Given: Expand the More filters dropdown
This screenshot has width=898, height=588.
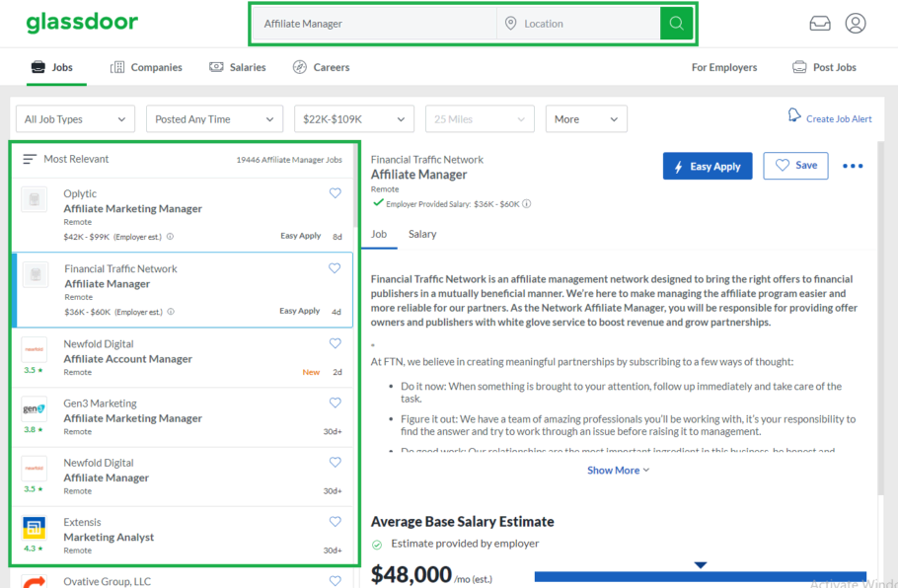Looking at the screenshot, I should 586,119.
